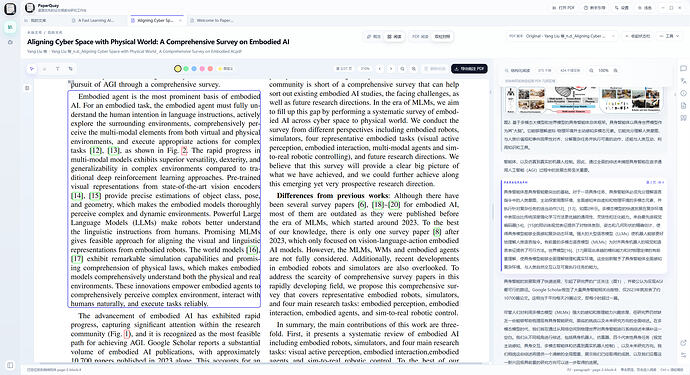Click the beginner guide button in title bar
Image resolution: width=690 pixels, height=375 pixels.
tap(595, 8)
